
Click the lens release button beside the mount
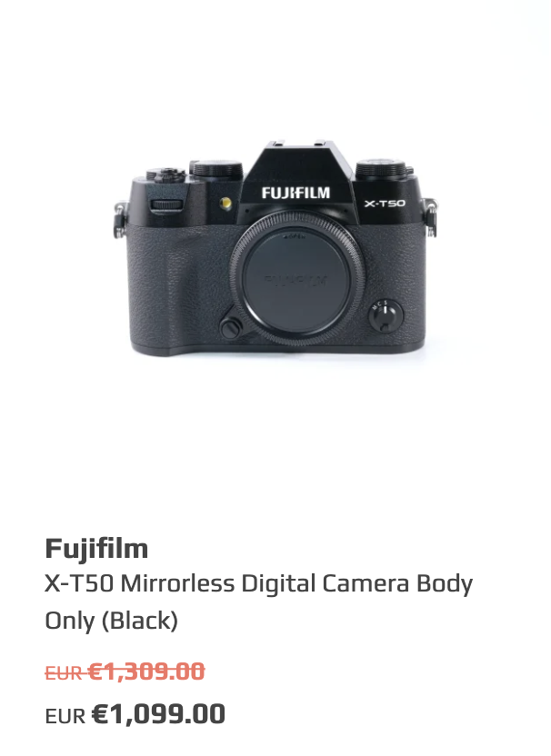pos(231,328)
